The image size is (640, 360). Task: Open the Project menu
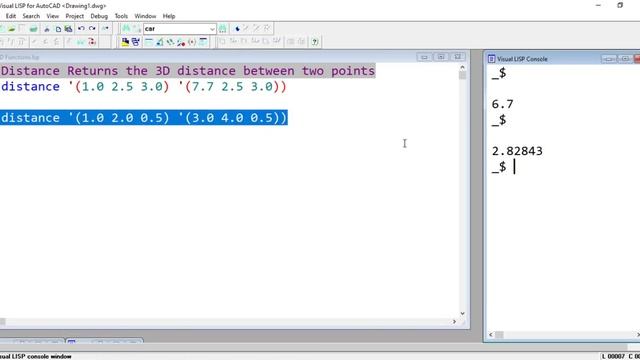(75, 16)
